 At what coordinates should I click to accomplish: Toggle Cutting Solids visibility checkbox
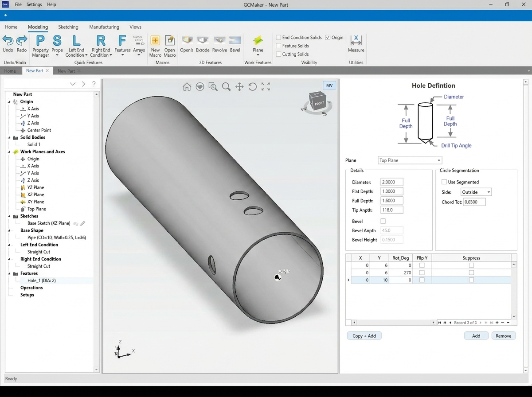[278, 54]
